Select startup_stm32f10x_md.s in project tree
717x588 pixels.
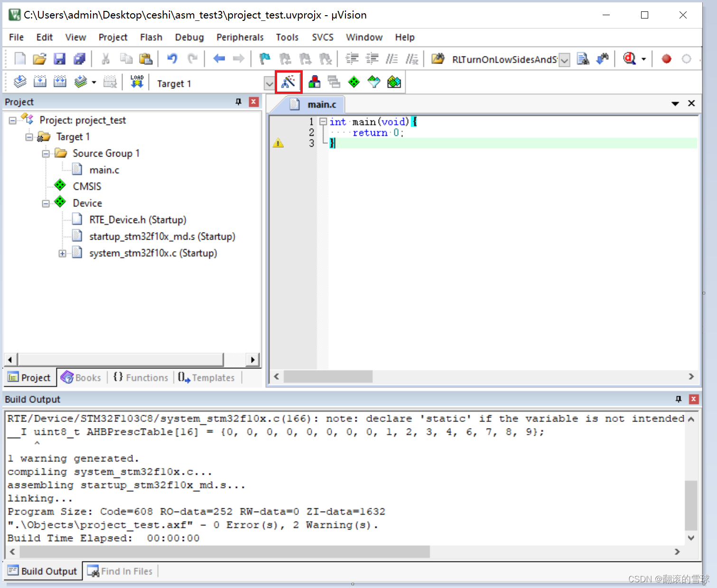[x=162, y=236]
